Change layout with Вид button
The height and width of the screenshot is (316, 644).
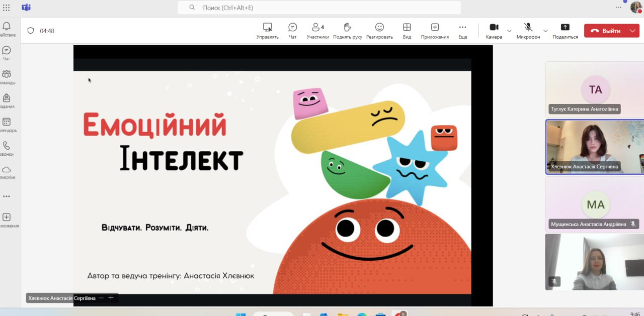pos(407,31)
